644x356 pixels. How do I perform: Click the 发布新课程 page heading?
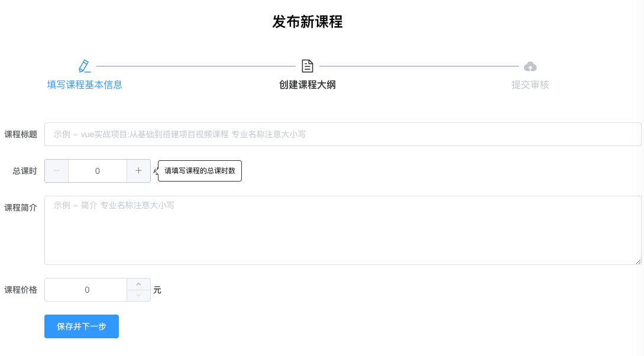308,22
